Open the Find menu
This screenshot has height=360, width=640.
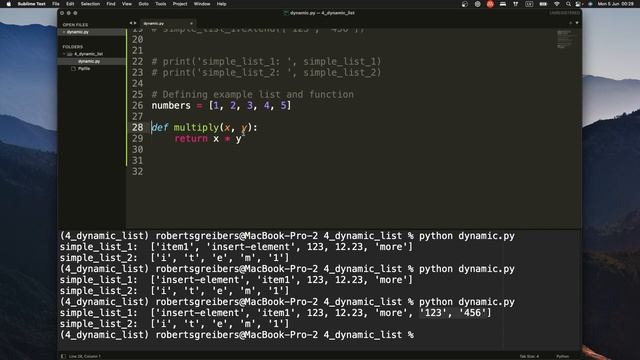coord(111,4)
